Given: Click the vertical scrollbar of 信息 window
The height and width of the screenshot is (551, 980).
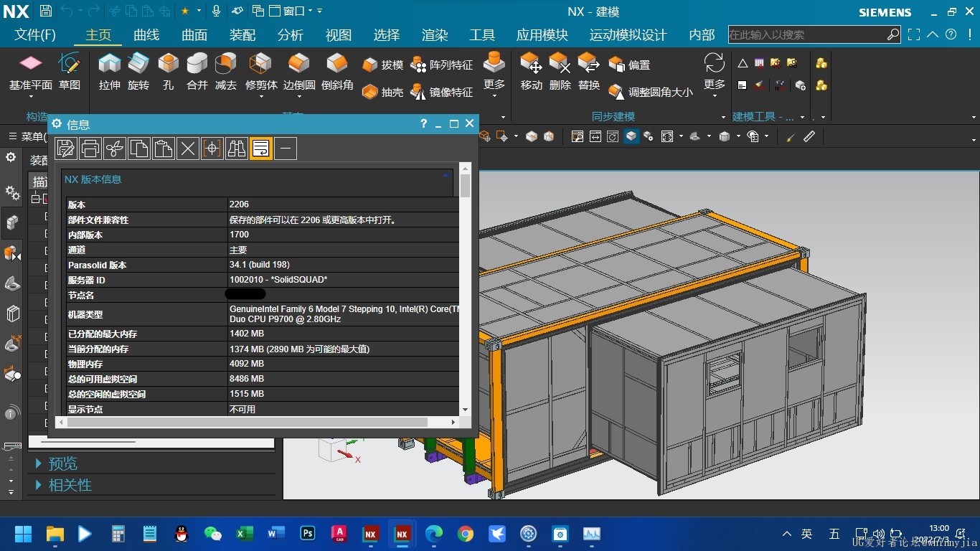Looking at the screenshot, I should point(466,290).
